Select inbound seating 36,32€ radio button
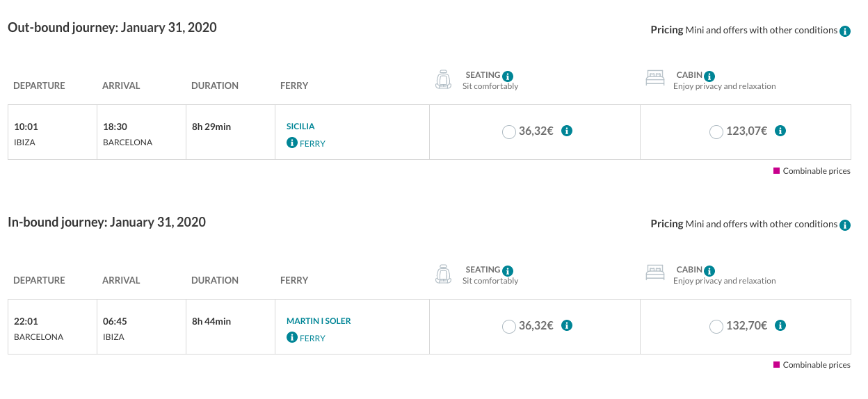 pyautogui.click(x=509, y=326)
